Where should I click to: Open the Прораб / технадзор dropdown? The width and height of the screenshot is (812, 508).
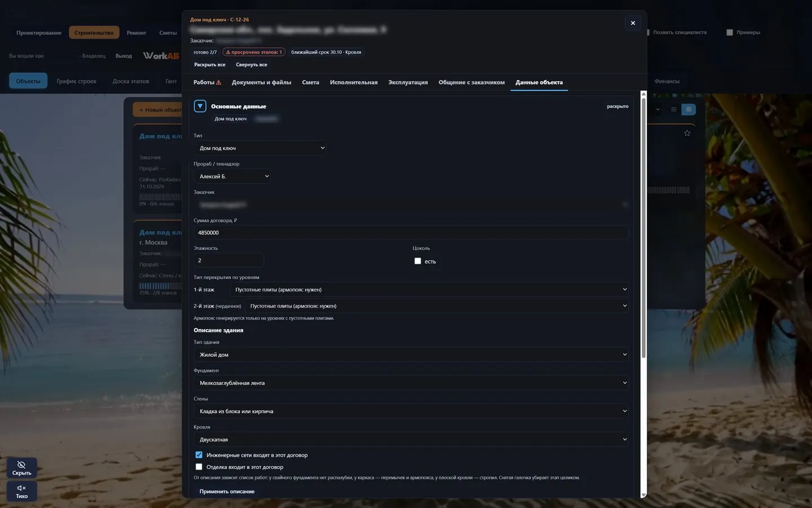(x=232, y=176)
